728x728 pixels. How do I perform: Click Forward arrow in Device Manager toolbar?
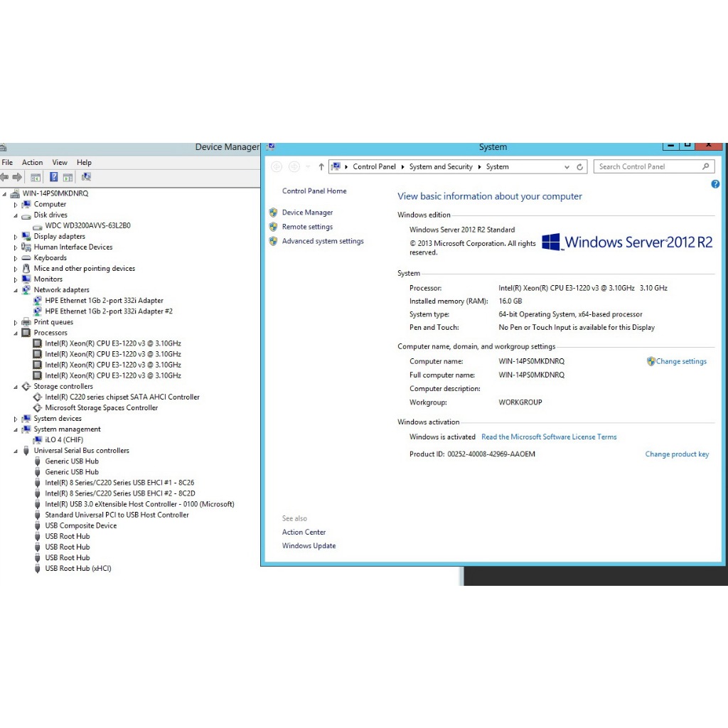(x=17, y=177)
